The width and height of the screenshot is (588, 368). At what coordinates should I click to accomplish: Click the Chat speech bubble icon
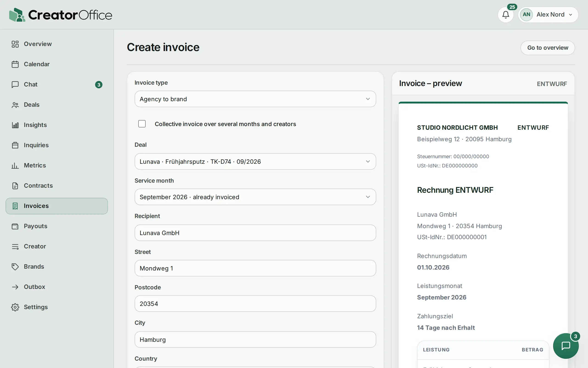(x=15, y=84)
